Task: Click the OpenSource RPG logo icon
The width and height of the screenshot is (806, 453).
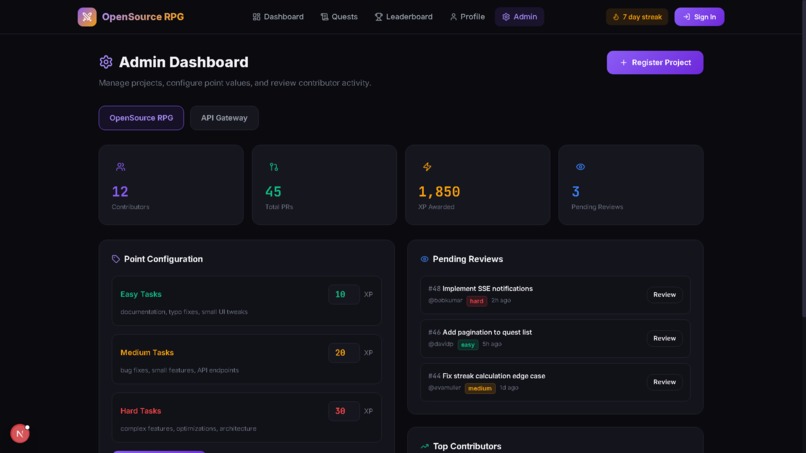Action: coord(87,17)
